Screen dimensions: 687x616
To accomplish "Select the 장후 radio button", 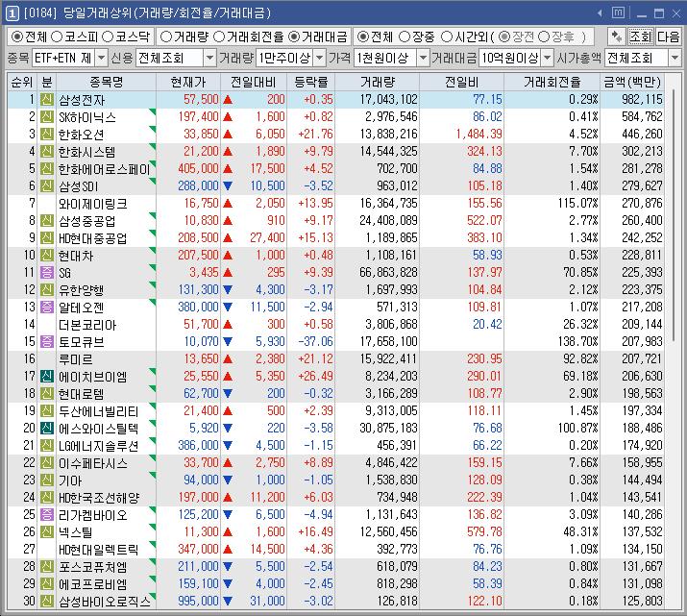I will (544, 37).
